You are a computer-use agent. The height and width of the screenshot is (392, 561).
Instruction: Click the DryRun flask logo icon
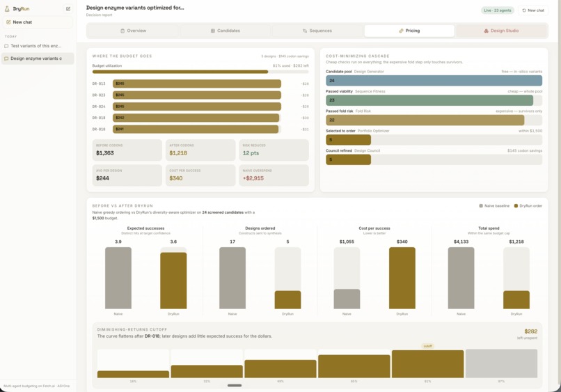click(x=7, y=8)
